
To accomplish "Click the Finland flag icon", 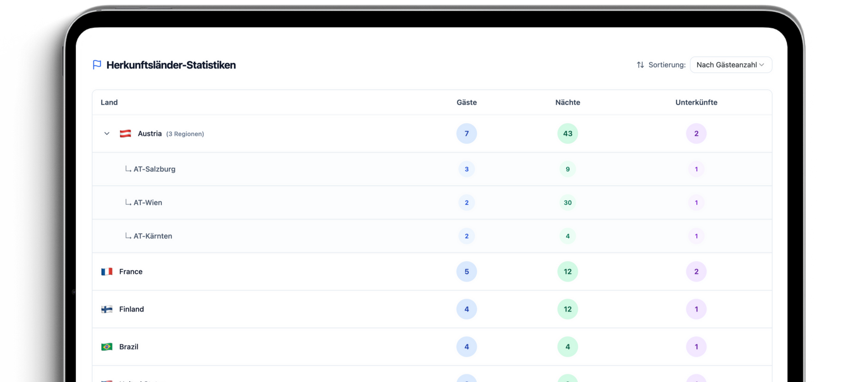I will tap(107, 309).
